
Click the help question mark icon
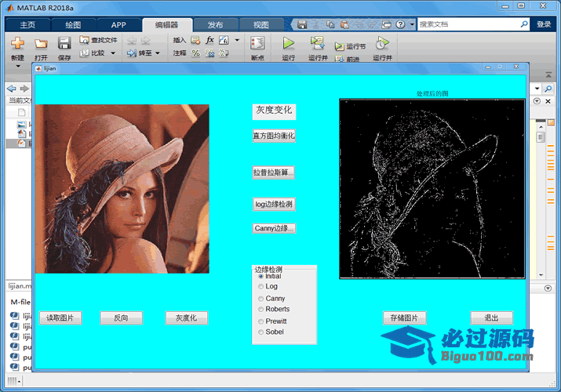401,24
